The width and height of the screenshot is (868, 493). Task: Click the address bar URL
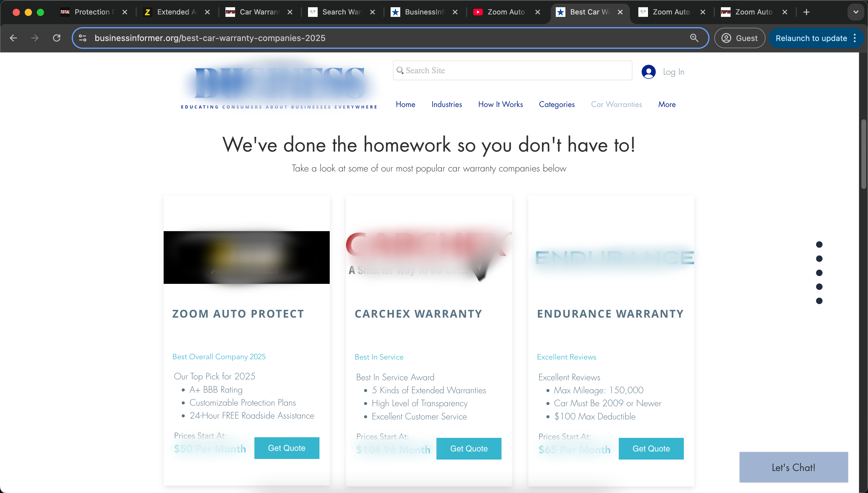[x=210, y=38]
